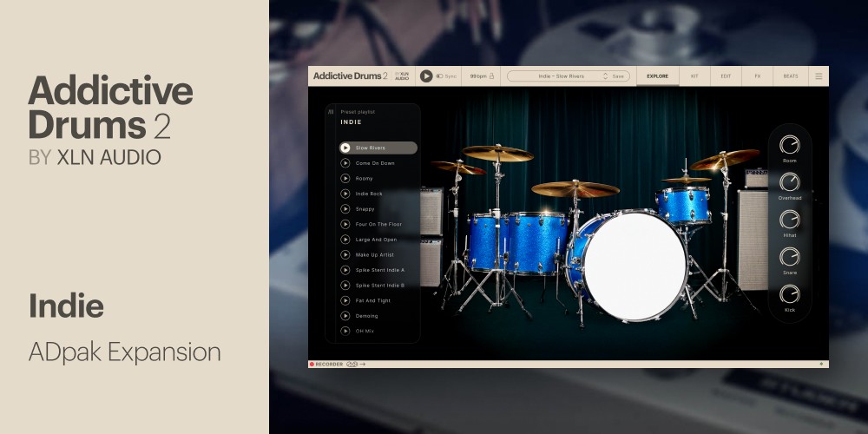Play the Come On Down preset preview
Screen dimensions: 868x434
tap(345, 163)
